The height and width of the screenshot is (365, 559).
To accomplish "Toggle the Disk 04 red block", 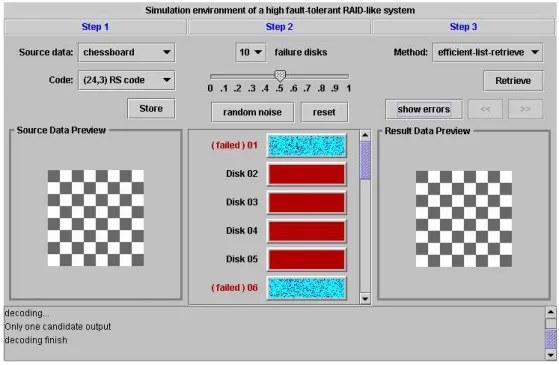I will [306, 231].
